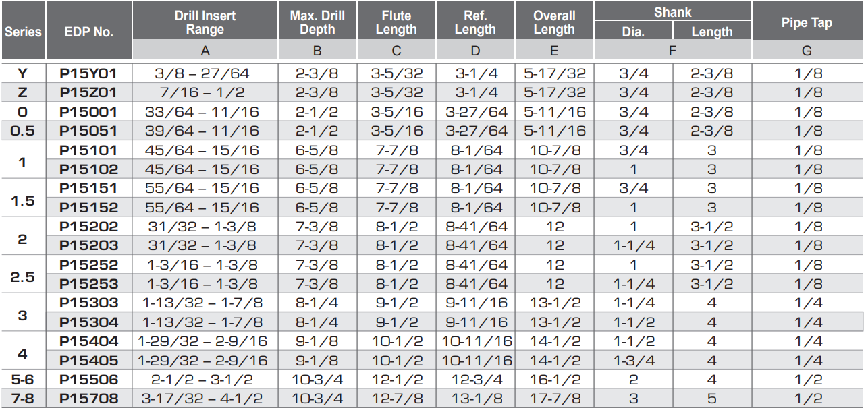This screenshot has height=412, width=868.
Task: Click the EDP number P15Y01 cell
Action: point(88,73)
